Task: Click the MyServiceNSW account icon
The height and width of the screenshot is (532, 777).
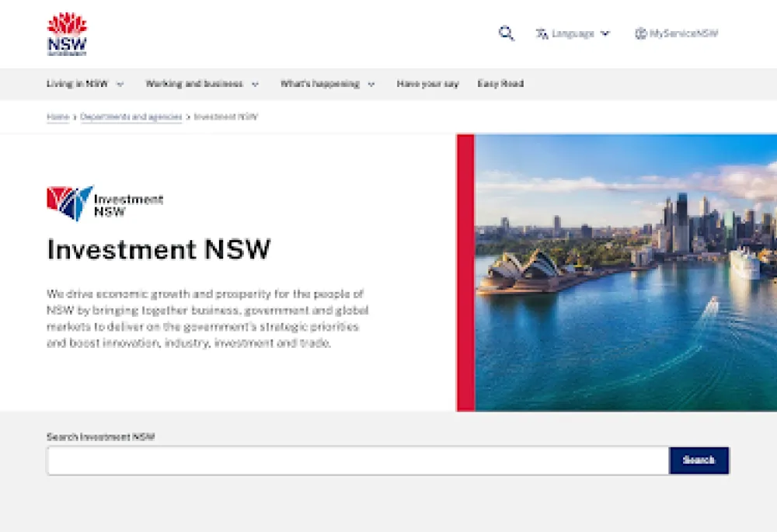Action: (640, 33)
